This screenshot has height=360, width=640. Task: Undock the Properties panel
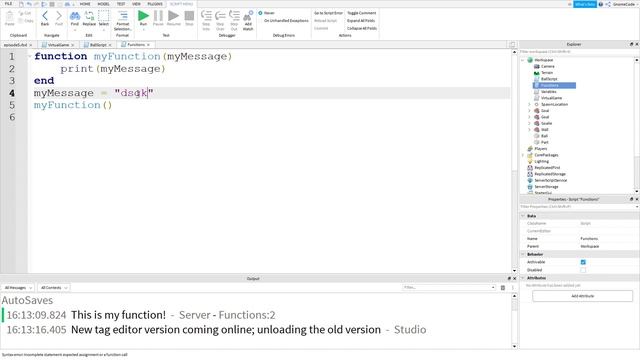pos(631,199)
